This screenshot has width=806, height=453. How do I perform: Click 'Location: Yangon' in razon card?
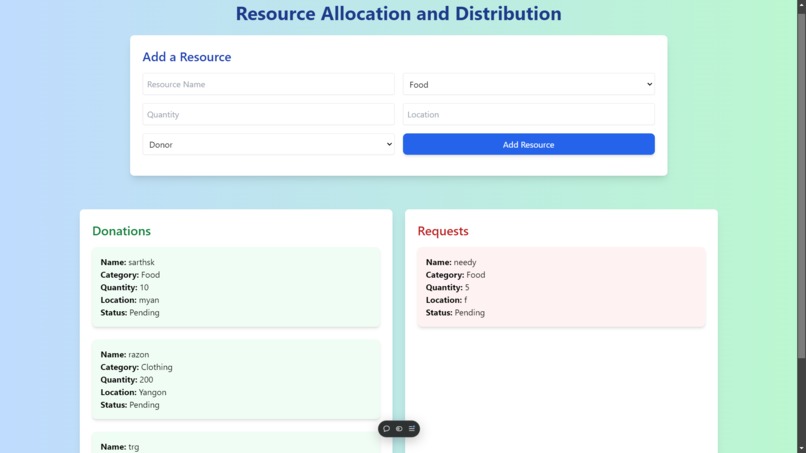(133, 392)
